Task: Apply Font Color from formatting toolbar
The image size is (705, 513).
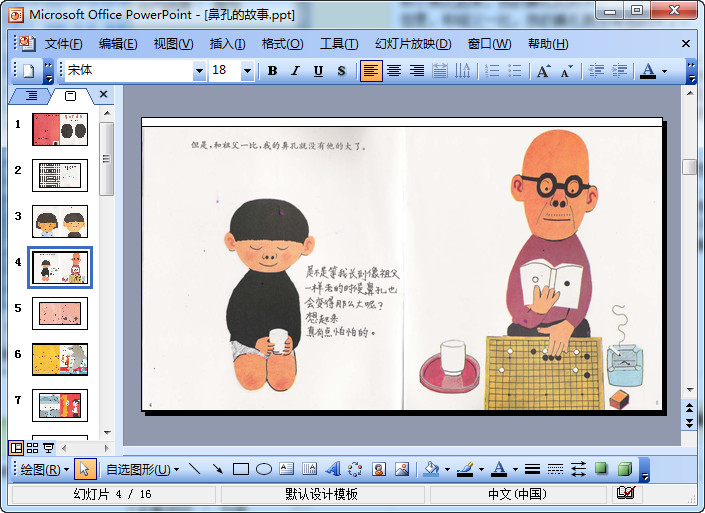Action: point(648,71)
